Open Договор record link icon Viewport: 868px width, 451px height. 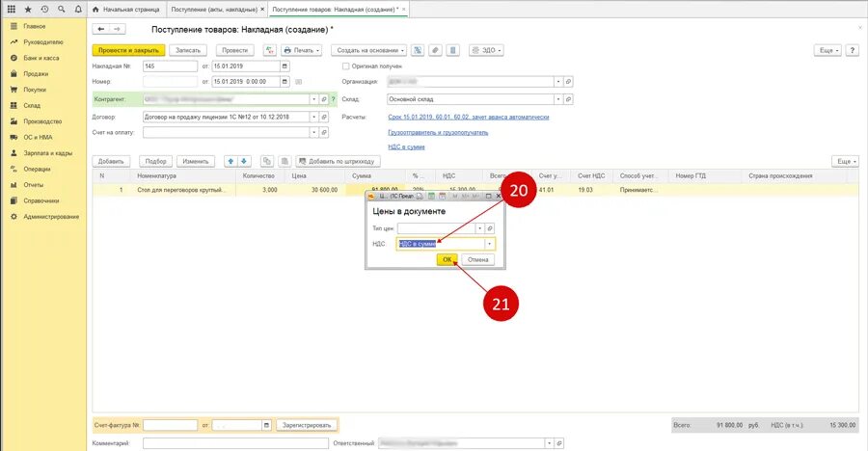point(324,118)
